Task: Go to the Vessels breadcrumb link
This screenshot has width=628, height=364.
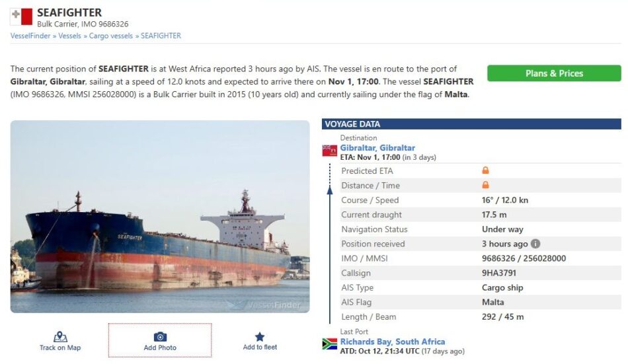Action: pyautogui.click(x=69, y=36)
